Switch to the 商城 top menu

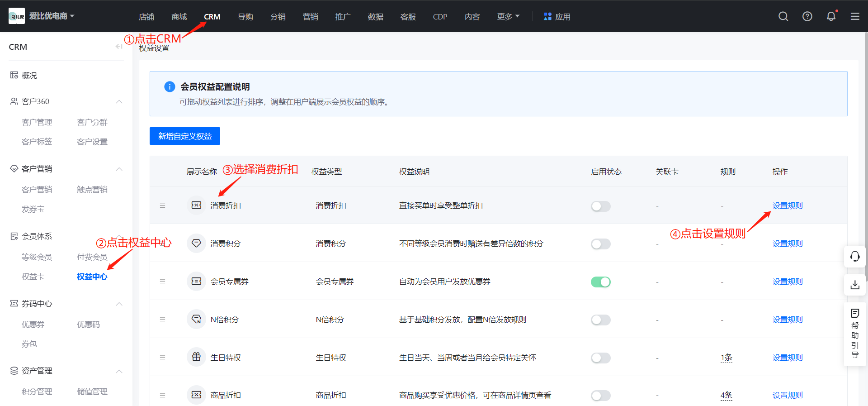point(179,17)
